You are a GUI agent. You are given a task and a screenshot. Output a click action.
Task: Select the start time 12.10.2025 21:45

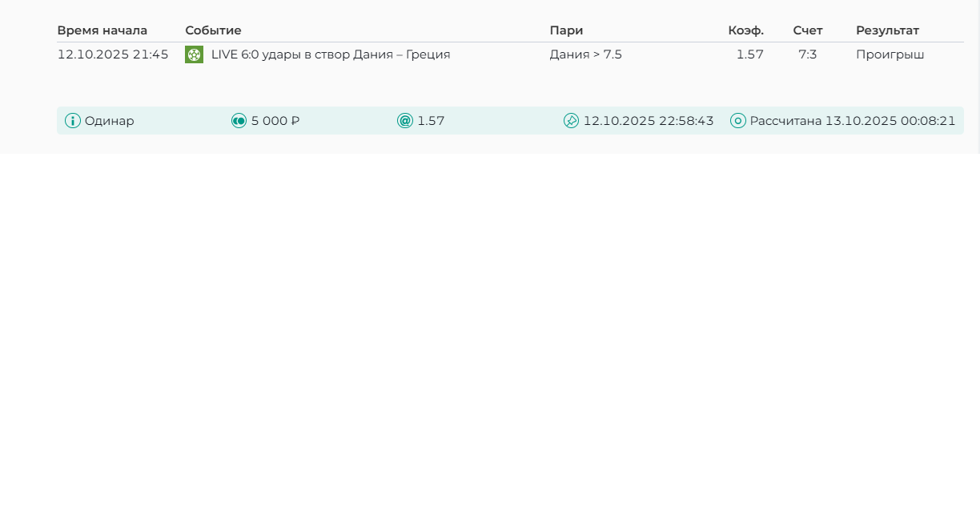(x=113, y=54)
